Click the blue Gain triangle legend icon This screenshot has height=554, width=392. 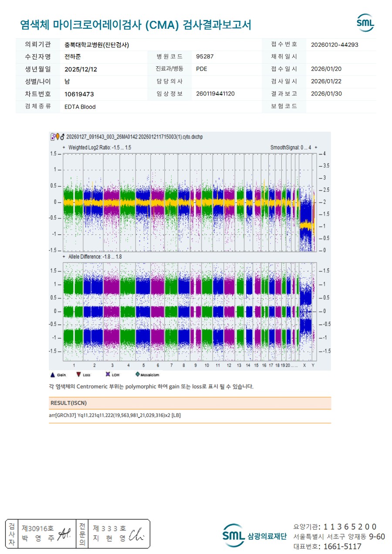(x=53, y=374)
